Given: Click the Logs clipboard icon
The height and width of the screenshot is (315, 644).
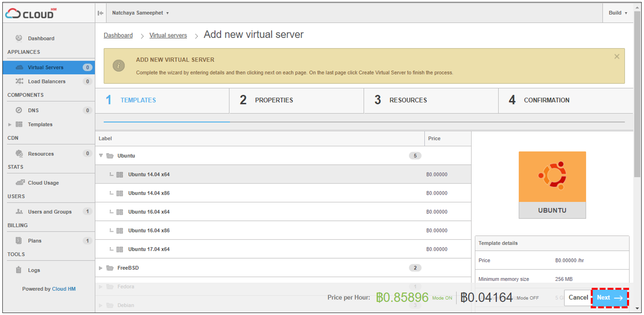Looking at the screenshot, I should [19, 270].
